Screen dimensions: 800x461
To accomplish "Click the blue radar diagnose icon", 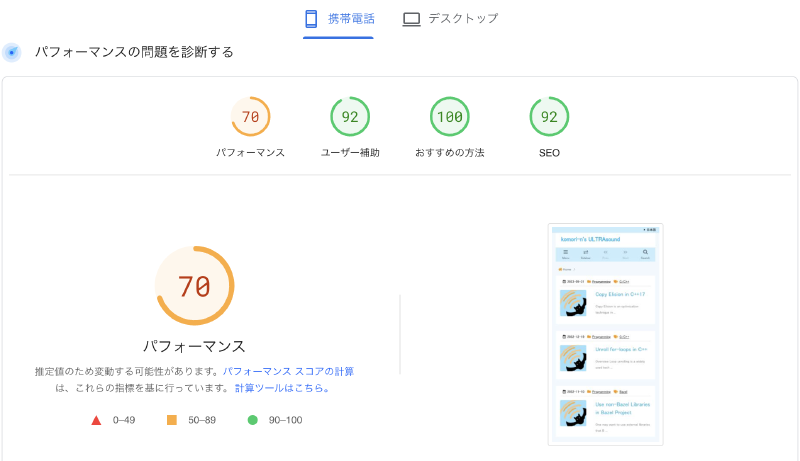I will [12, 52].
